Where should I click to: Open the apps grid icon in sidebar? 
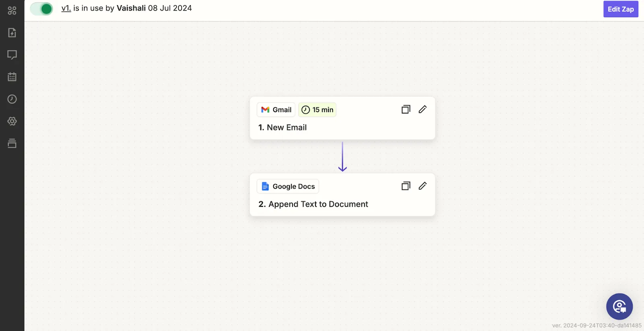click(x=12, y=10)
